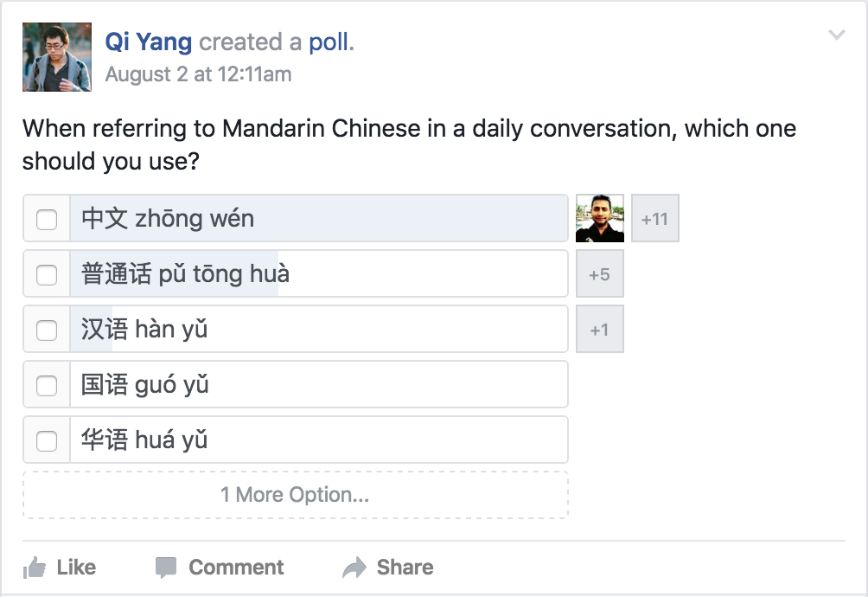Open the Qi Yang profile link
868x597 pixels.
click(149, 42)
